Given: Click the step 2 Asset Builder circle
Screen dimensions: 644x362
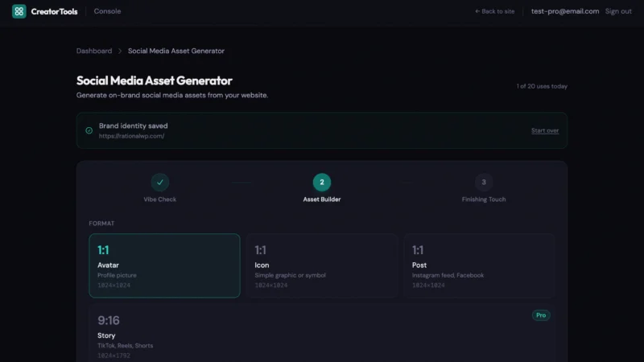Looking at the screenshot, I should pos(321,183).
